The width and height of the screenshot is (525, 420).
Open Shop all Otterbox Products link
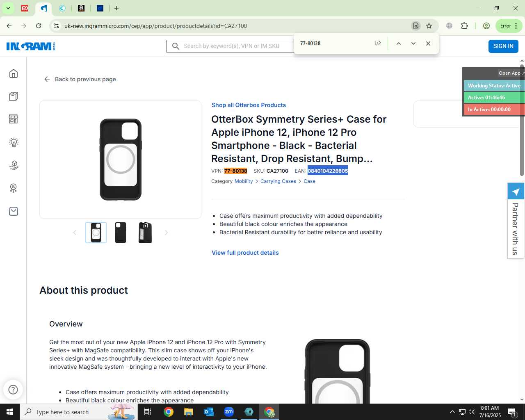(x=249, y=105)
